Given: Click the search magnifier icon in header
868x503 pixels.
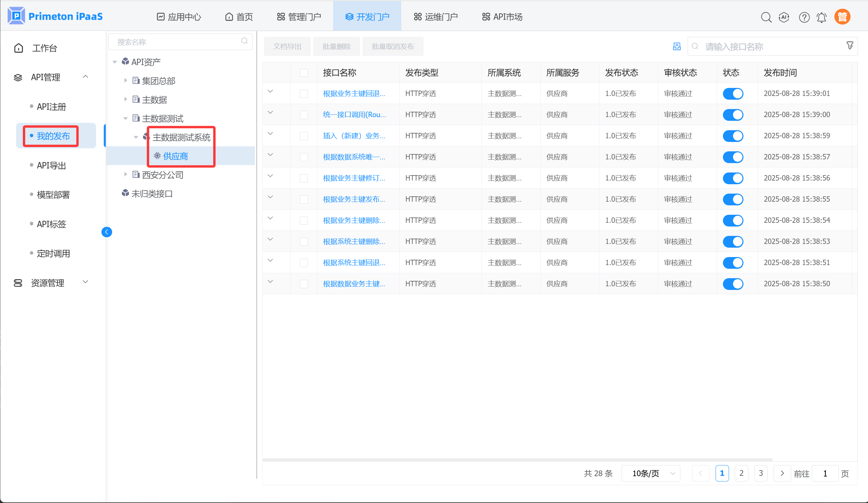Looking at the screenshot, I should point(766,17).
